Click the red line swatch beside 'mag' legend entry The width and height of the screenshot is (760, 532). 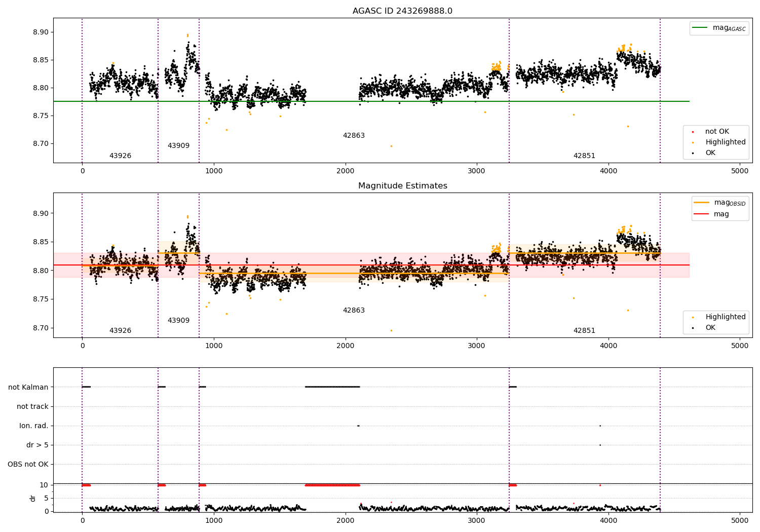point(702,214)
